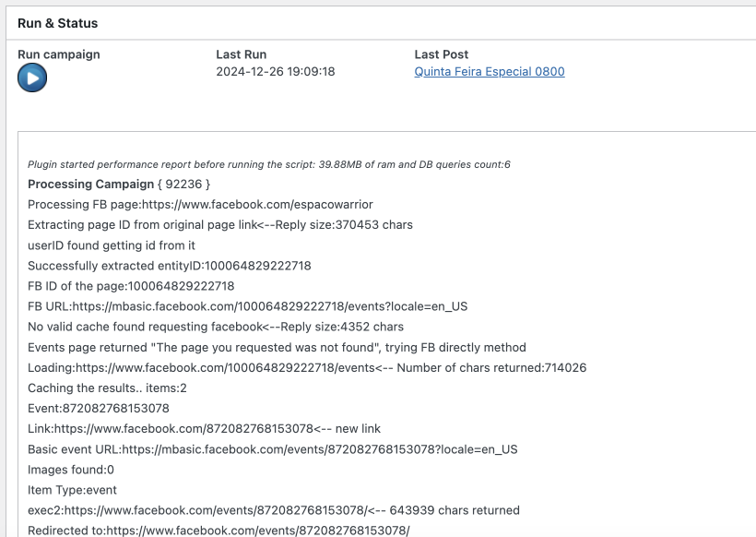
Task: Open the Quinta Feira Especial 0800 post link
Action: point(489,71)
